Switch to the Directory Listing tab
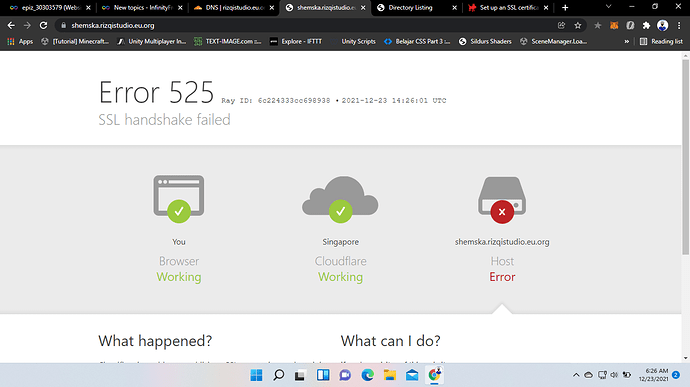Viewport: 690px width, 387px height. click(411, 7)
